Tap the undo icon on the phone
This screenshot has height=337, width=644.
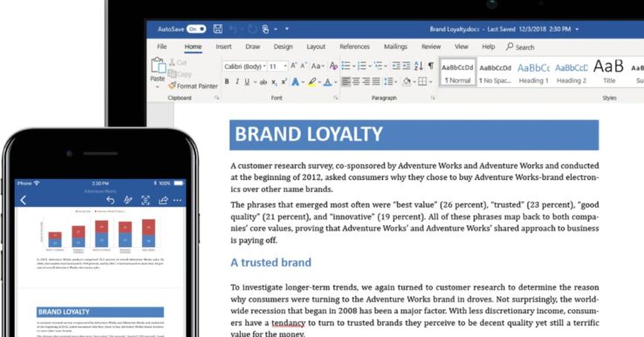coord(110,200)
